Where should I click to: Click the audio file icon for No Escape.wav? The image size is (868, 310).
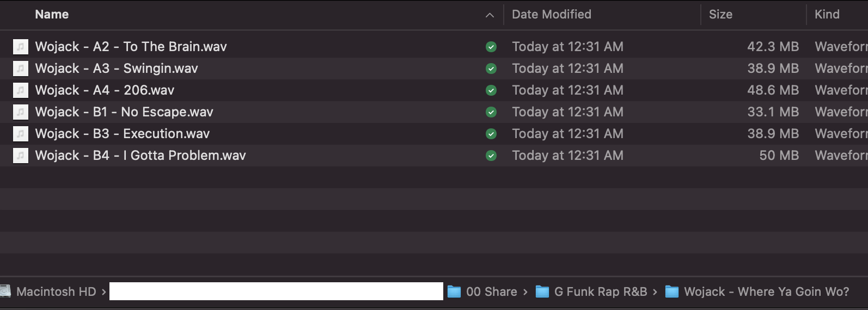click(x=20, y=112)
